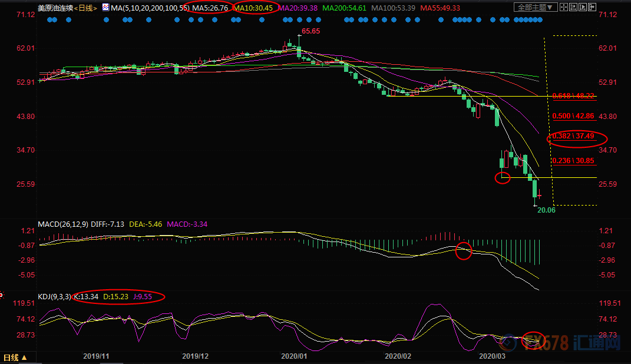
Task: Click the 0.382 Fibonacci level label
Action: pyautogui.click(x=573, y=136)
